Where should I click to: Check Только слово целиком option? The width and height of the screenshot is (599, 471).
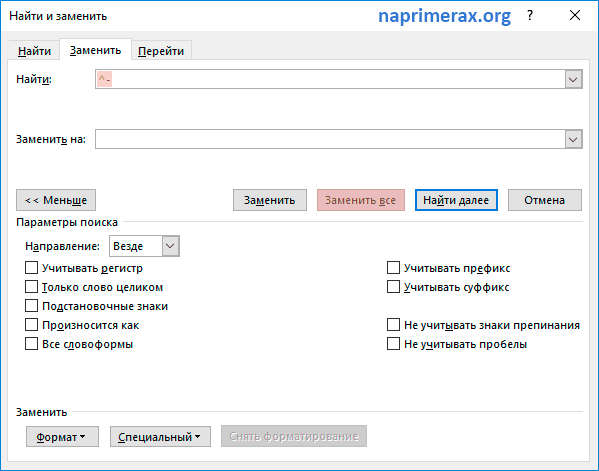pyautogui.click(x=31, y=287)
